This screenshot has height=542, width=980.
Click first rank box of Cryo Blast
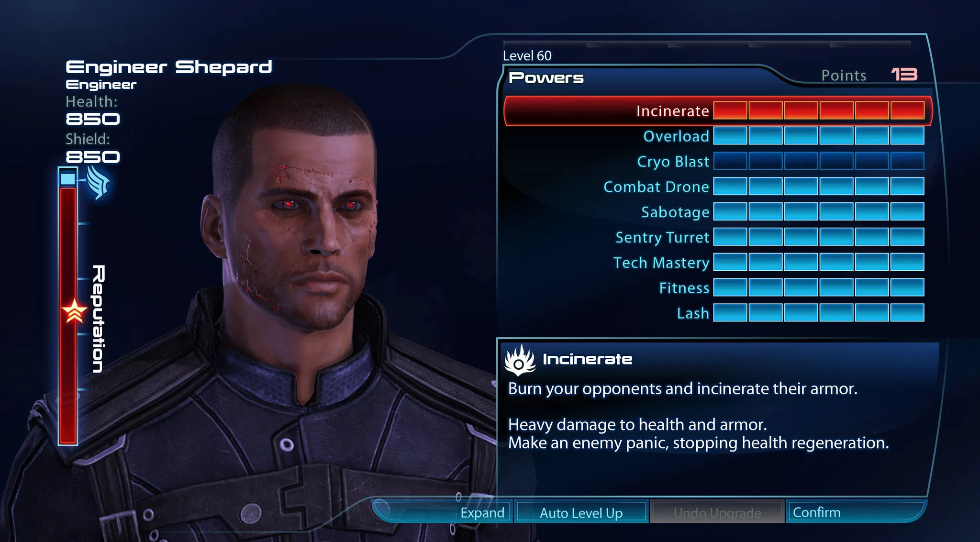[x=730, y=162]
